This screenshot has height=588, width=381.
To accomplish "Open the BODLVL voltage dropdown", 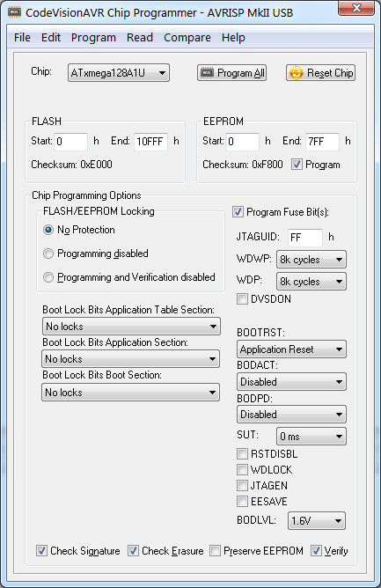I will pos(317,521).
